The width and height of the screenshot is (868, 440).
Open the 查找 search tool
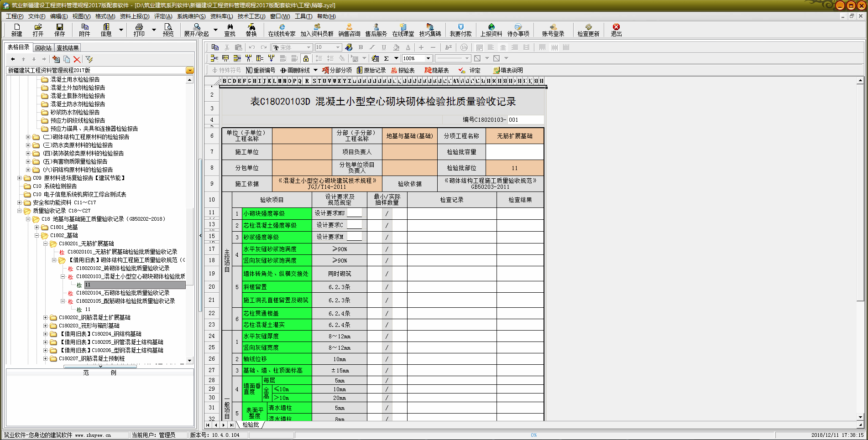pos(230,30)
